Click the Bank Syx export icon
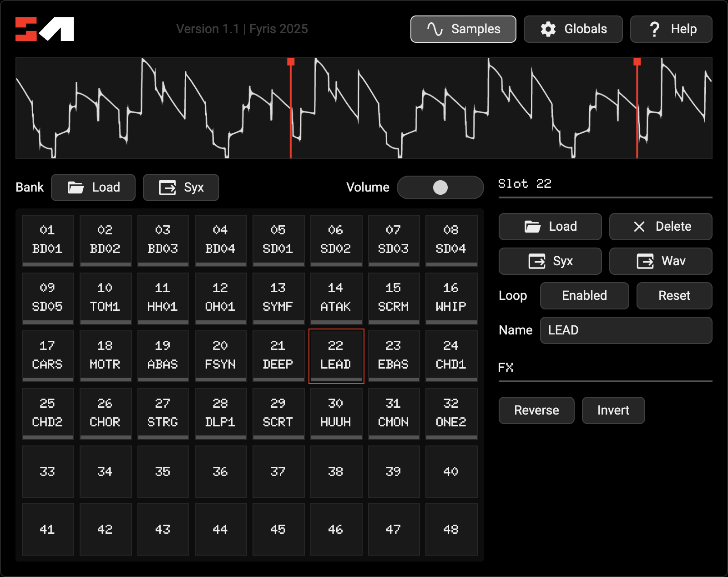The height and width of the screenshot is (577, 728). [167, 187]
